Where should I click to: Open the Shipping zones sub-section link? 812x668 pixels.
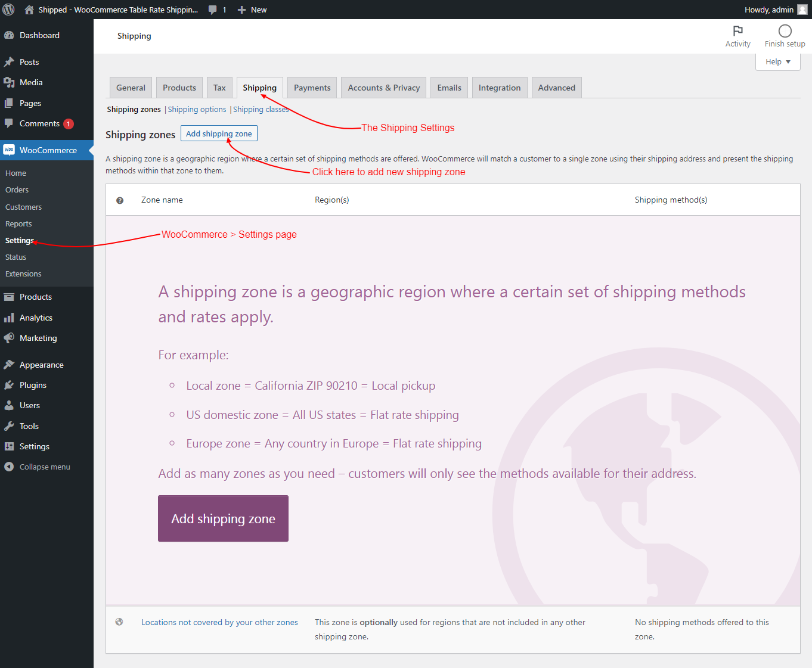pyautogui.click(x=134, y=110)
